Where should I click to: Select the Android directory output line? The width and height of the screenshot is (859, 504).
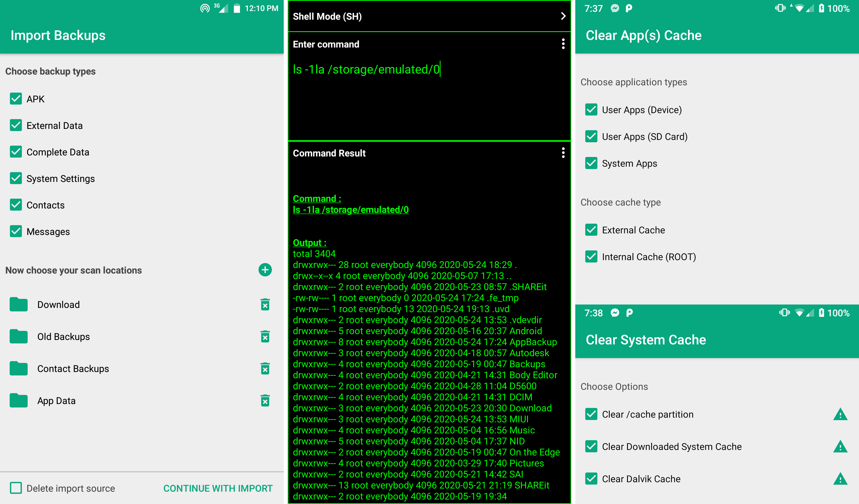tap(417, 331)
